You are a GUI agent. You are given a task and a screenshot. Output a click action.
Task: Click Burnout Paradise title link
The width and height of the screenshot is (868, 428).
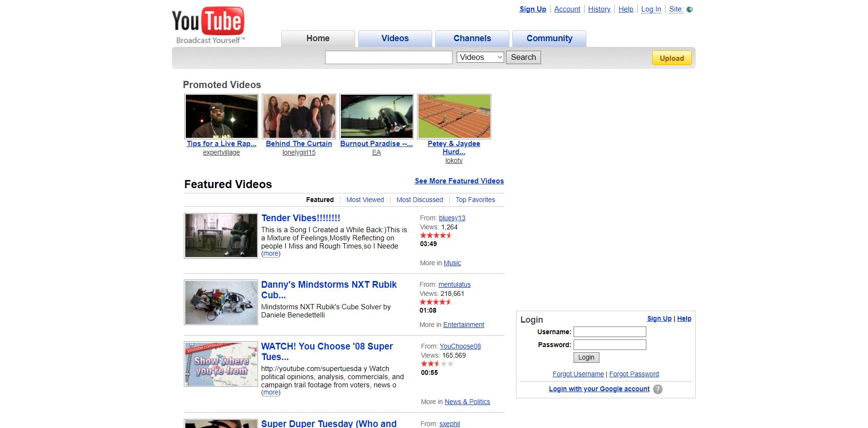tap(376, 144)
